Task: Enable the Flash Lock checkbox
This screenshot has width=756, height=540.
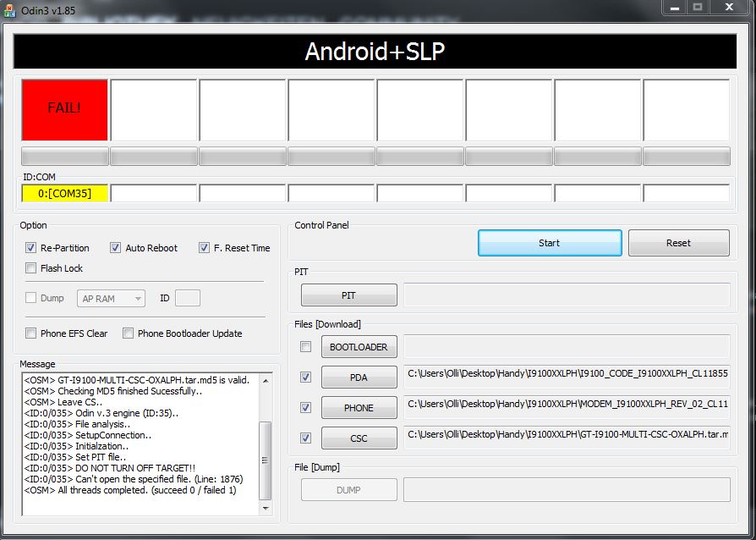Action: click(x=30, y=268)
